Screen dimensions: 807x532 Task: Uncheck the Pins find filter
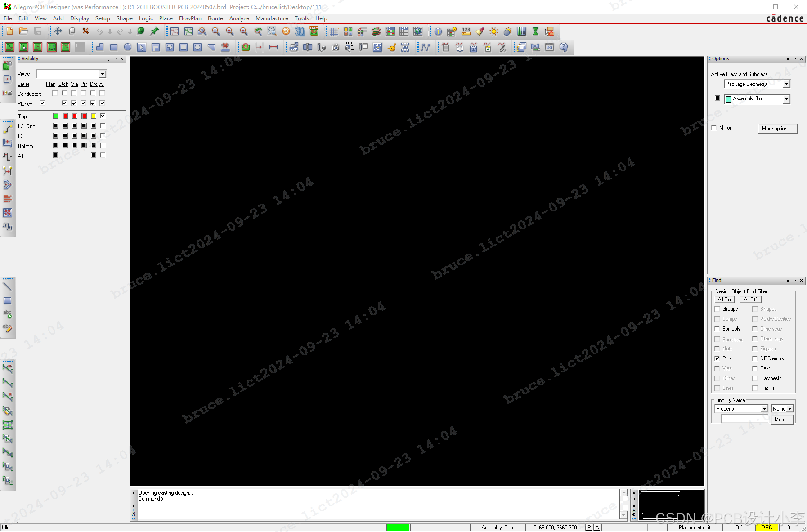pos(717,358)
